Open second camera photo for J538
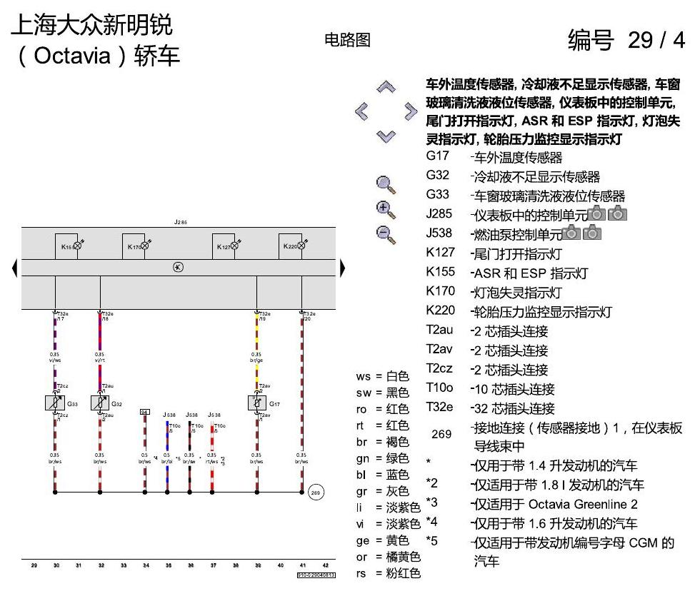This screenshot has height=591, width=700. [592, 233]
